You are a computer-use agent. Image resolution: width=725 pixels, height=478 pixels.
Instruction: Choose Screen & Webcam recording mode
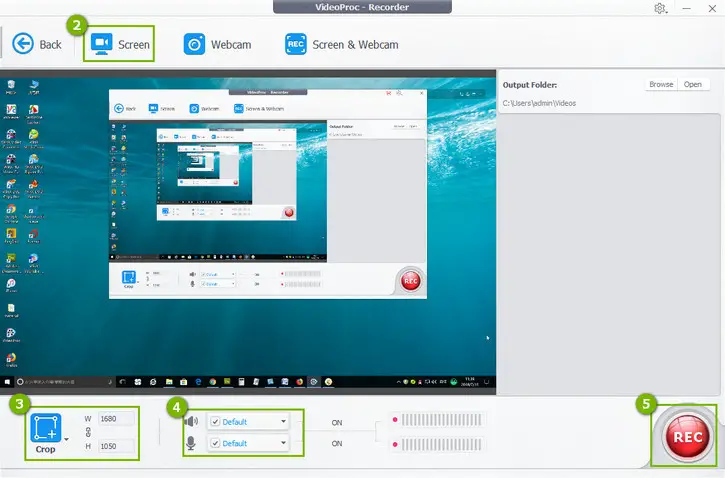pos(341,44)
